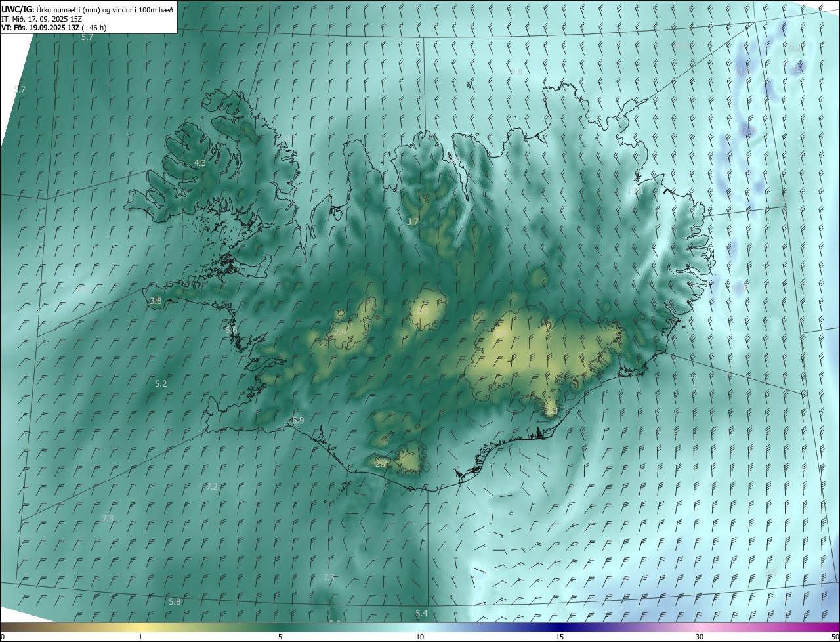Click the 5.4 value label near the colorbar
840x642 pixels.
pos(421,613)
